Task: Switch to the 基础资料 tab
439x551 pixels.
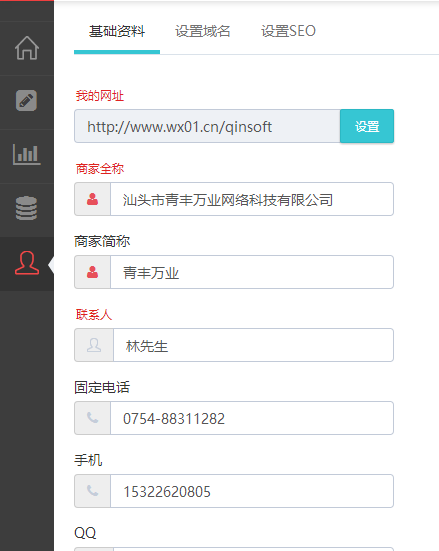Action: coord(117,31)
